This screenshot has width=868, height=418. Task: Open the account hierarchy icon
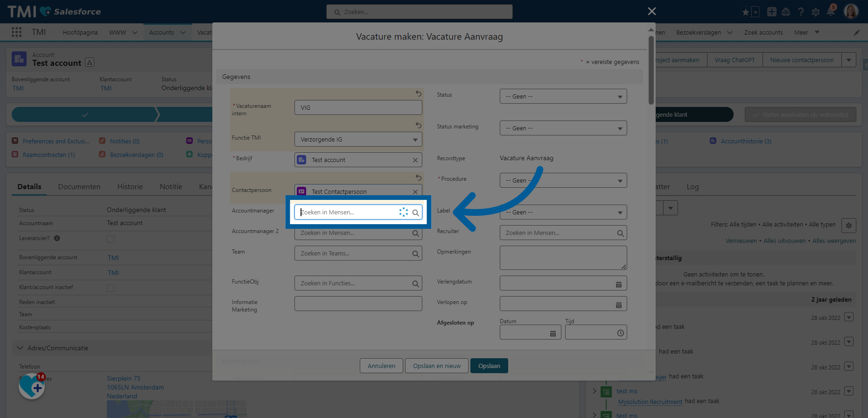click(90, 62)
